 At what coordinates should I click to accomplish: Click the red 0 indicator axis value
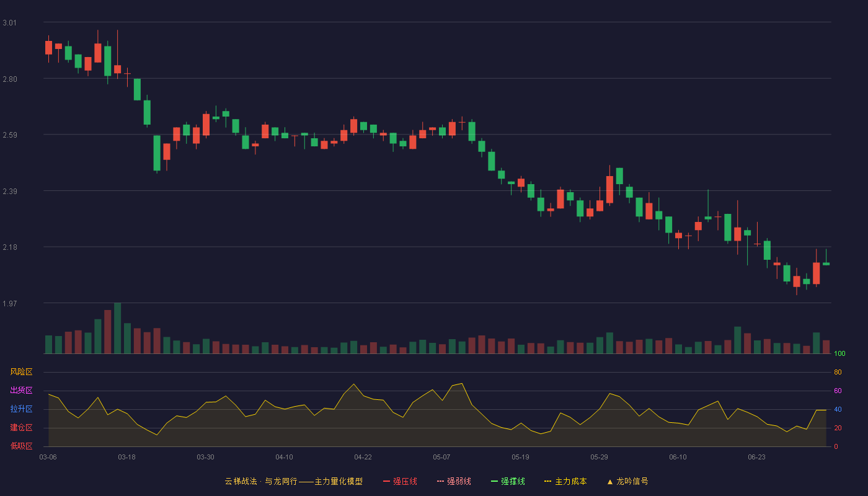(x=836, y=446)
